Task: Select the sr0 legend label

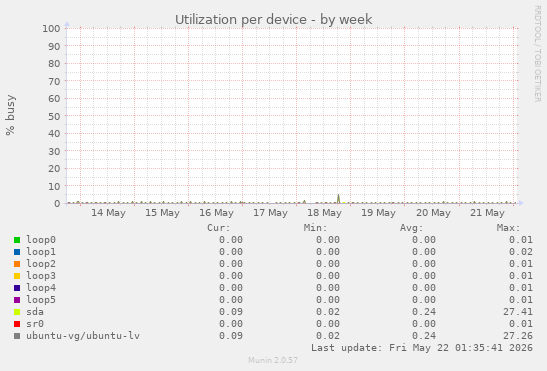Action: pos(35,324)
